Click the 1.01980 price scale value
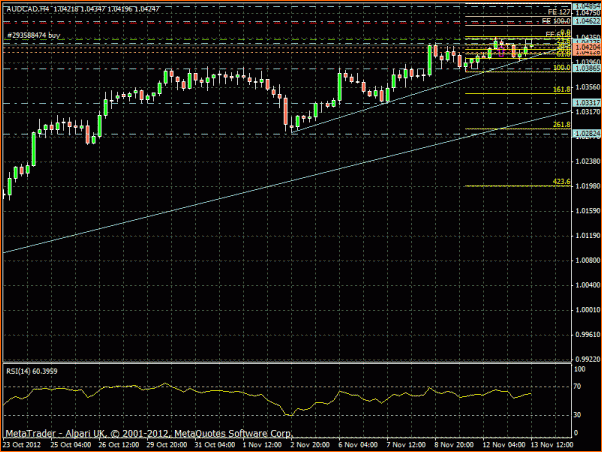 tap(588, 186)
